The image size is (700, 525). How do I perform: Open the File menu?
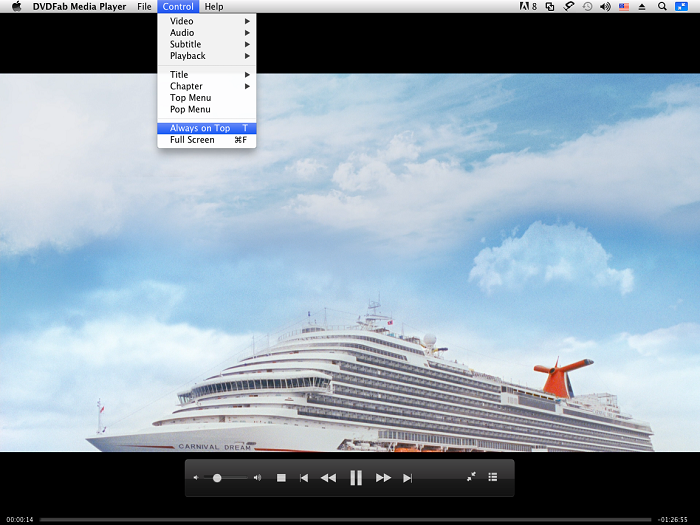(x=144, y=6)
